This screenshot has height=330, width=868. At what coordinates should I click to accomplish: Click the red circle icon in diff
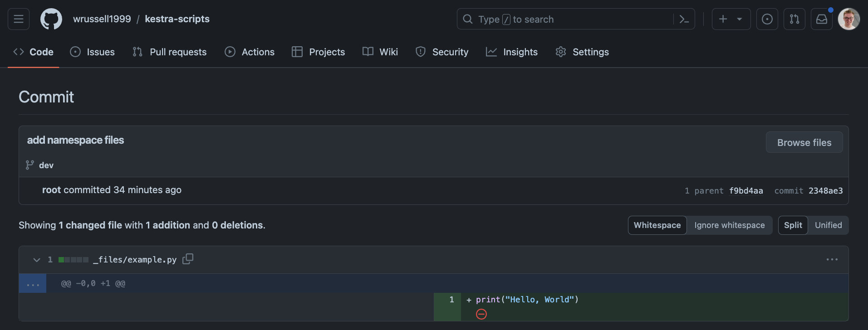(x=481, y=314)
